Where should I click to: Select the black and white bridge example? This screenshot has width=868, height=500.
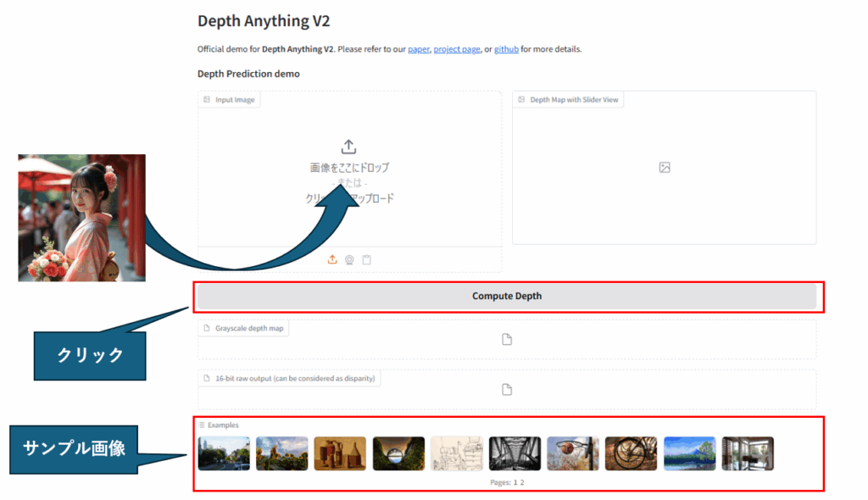(515, 453)
